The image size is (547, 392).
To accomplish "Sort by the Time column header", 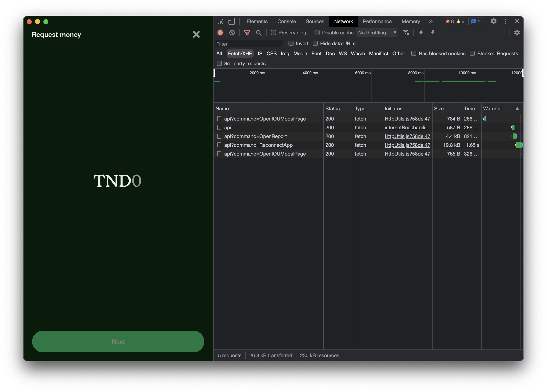I will [472, 109].
